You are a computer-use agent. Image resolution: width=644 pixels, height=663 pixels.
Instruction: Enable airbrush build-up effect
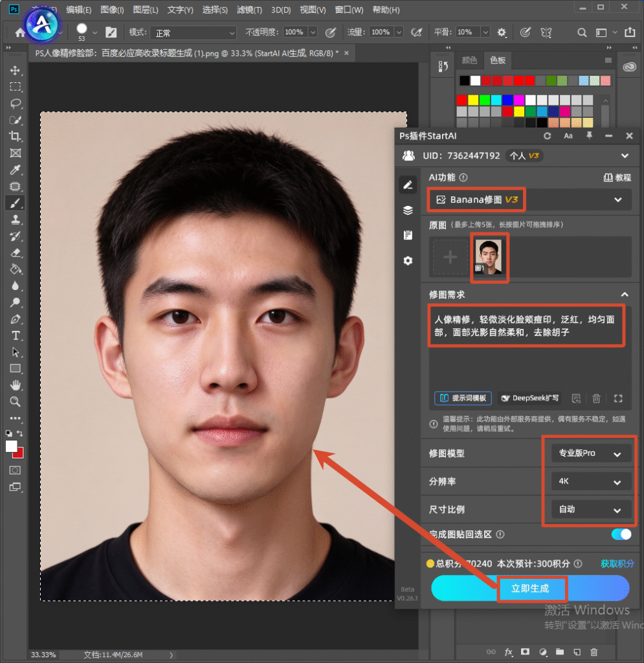point(417,32)
